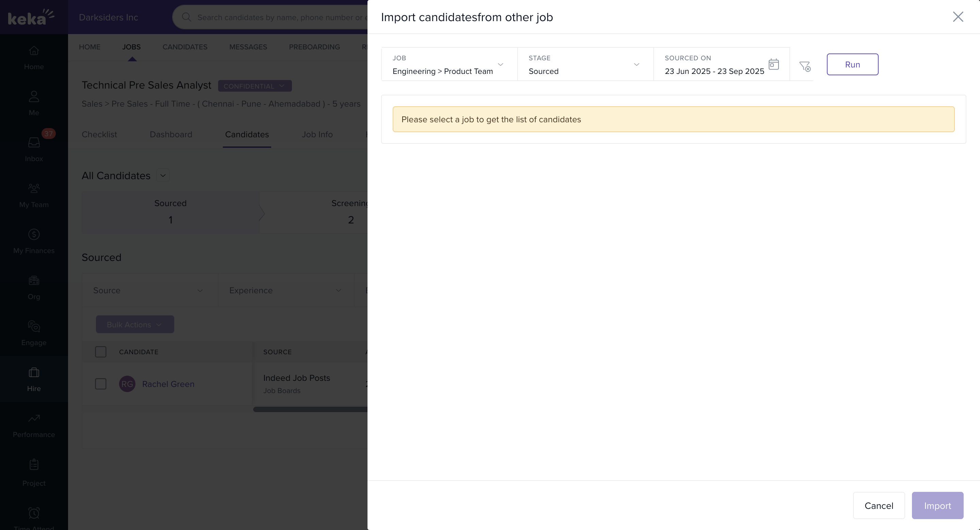Close the Import candidates panel
Viewport: 980px width, 530px height.
958,17
